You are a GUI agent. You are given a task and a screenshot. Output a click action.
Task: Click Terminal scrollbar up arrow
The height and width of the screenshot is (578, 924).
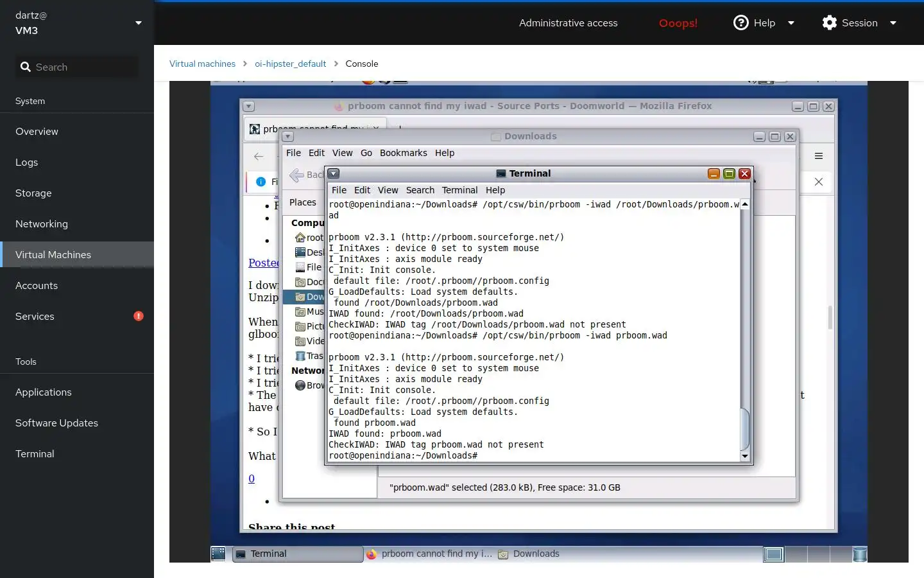[x=745, y=204]
